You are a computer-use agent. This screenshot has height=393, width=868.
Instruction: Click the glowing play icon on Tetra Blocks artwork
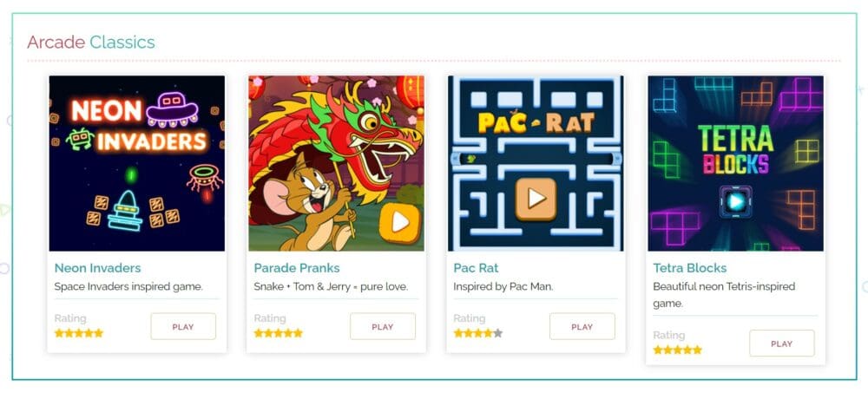click(x=736, y=201)
